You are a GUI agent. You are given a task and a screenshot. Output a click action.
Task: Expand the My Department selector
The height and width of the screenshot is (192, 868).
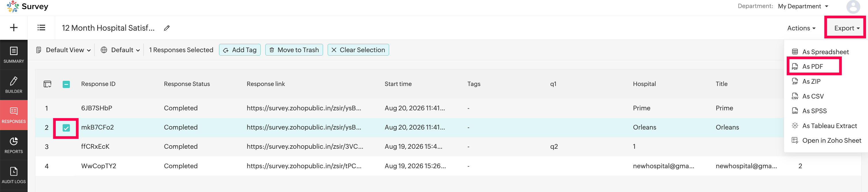(x=803, y=6)
